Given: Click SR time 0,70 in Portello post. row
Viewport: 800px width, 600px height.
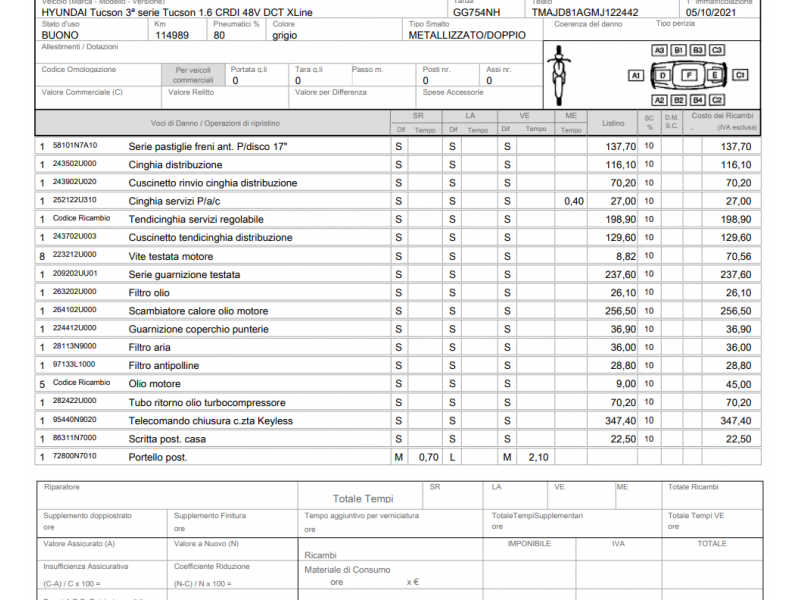Looking at the screenshot, I should [429, 457].
